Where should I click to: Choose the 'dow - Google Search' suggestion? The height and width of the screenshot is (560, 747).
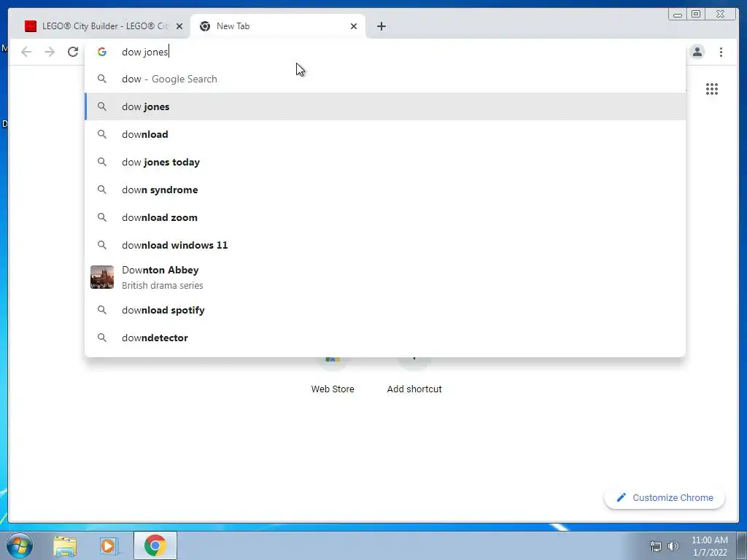pos(385,79)
